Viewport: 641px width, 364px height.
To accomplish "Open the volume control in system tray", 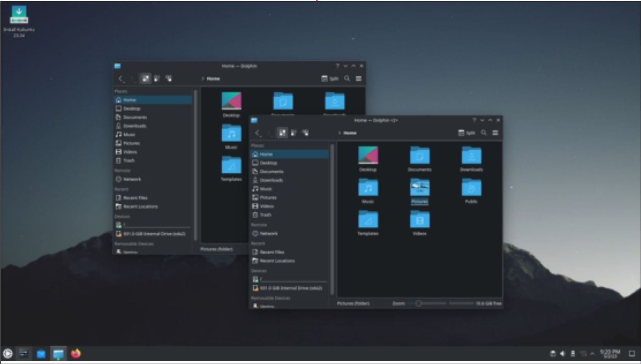I will click(x=563, y=354).
